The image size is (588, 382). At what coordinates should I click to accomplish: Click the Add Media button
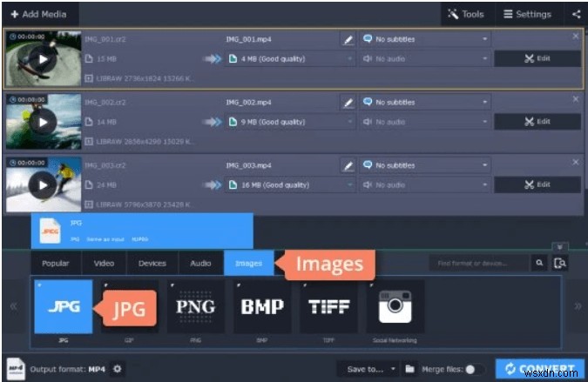[x=39, y=14]
